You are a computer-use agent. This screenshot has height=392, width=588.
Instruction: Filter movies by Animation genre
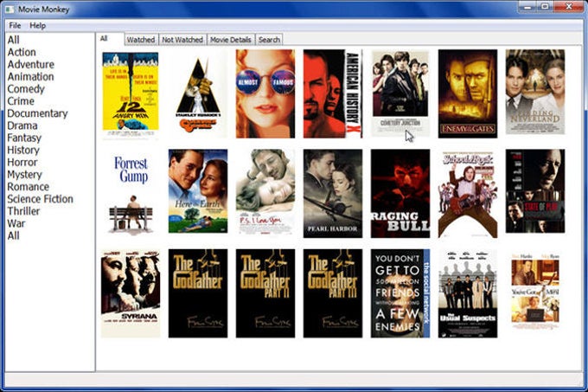[x=31, y=76]
